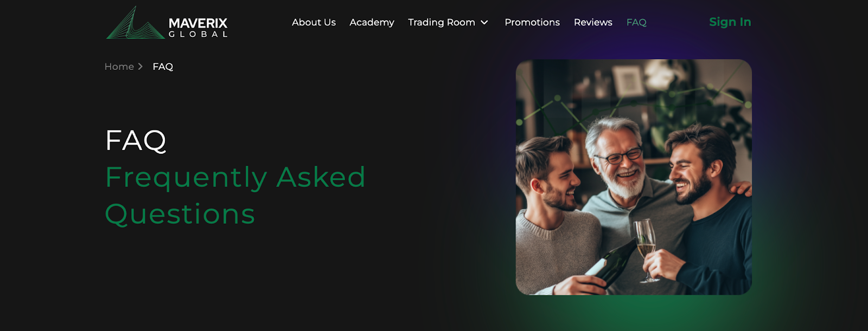Open the Reviews page
This screenshot has width=868, height=331.
[x=593, y=22]
